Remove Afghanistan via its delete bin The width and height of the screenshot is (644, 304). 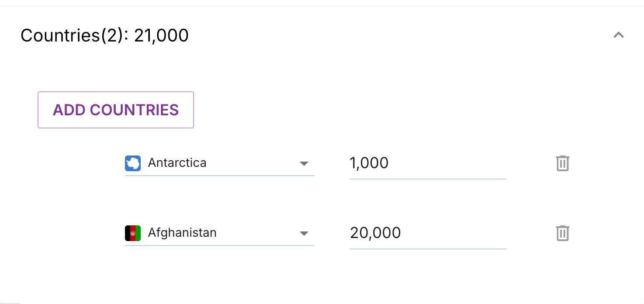tap(562, 233)
